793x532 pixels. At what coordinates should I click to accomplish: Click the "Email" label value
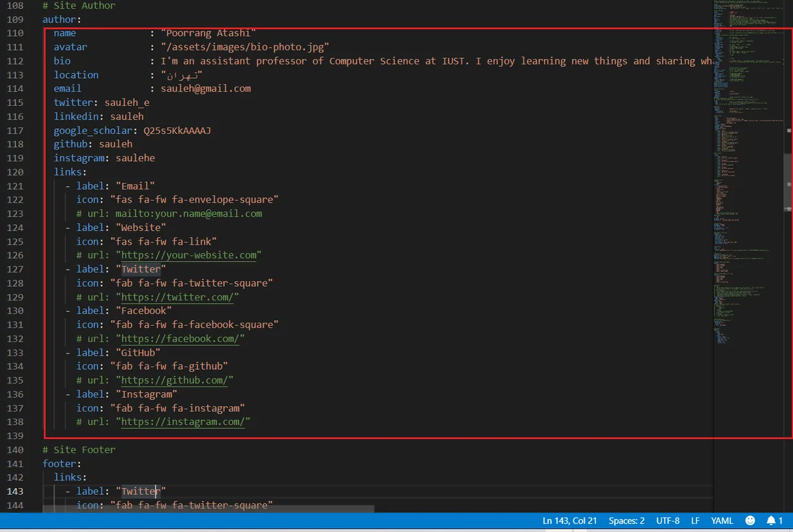coord(135,186)
